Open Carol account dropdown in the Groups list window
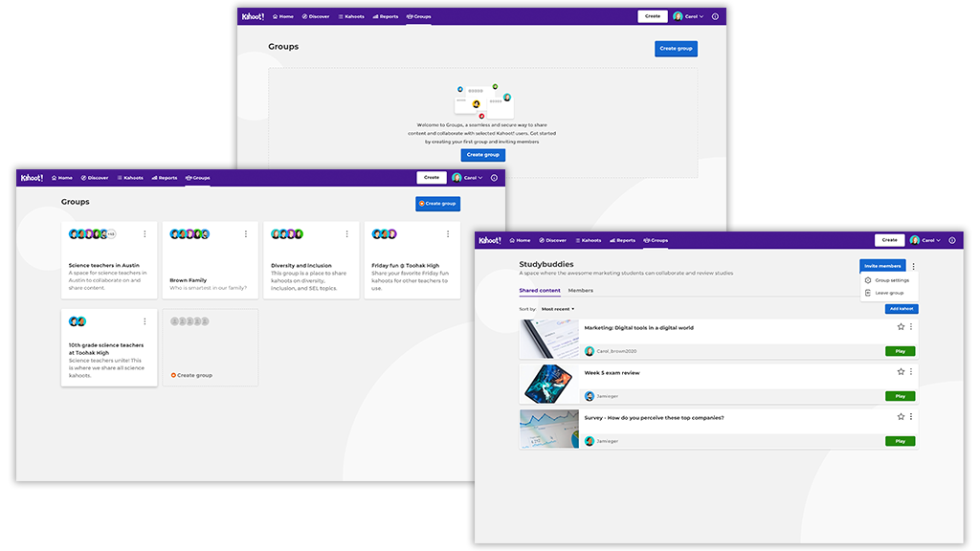 coord(467,178)
